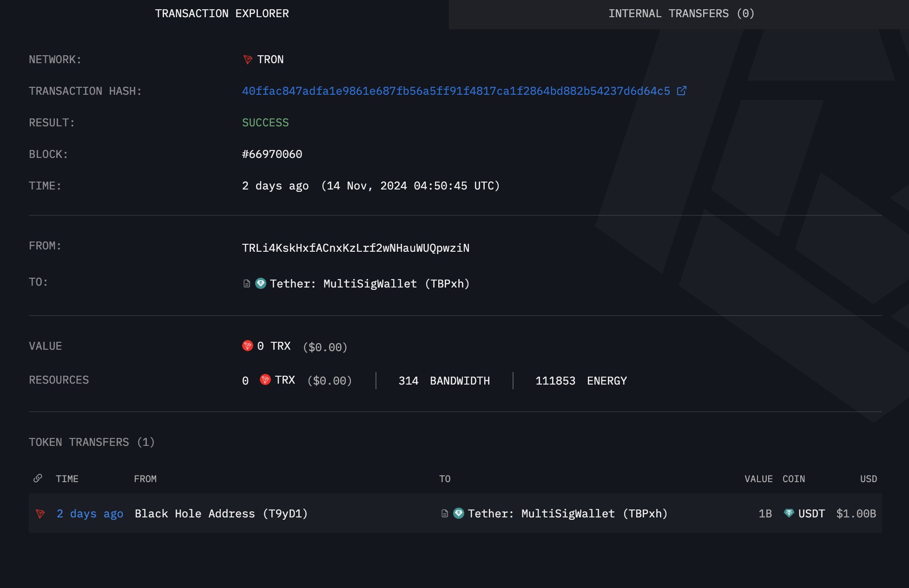Switch to the INTERNAL TRANSFERS (0) tab
The width and height of the screenshot is (909, 588).
pyautogui.click(x=681, y=13)
